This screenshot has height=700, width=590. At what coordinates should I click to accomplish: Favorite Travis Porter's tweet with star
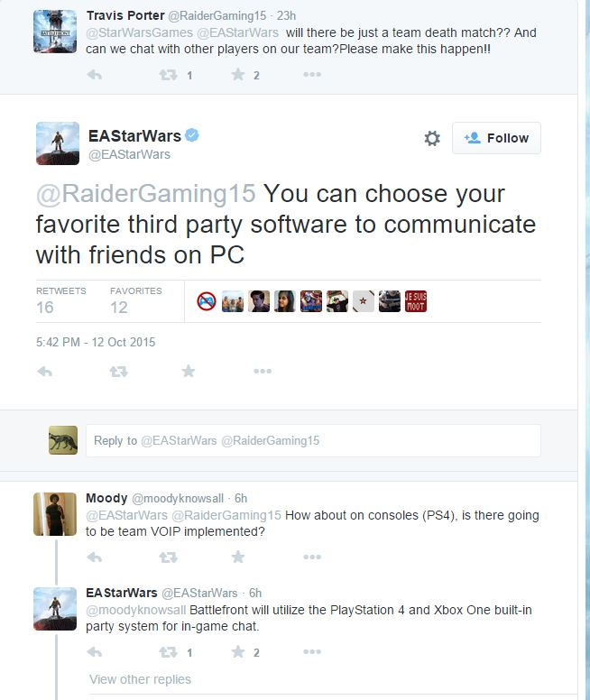tap(238, 75)
